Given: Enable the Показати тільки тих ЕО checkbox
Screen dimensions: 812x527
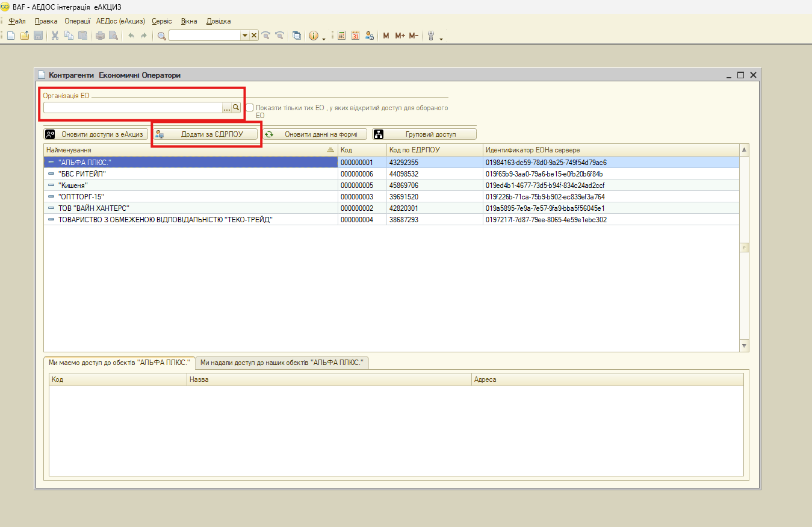Looking at the screenshot, I should click(250, 108).
